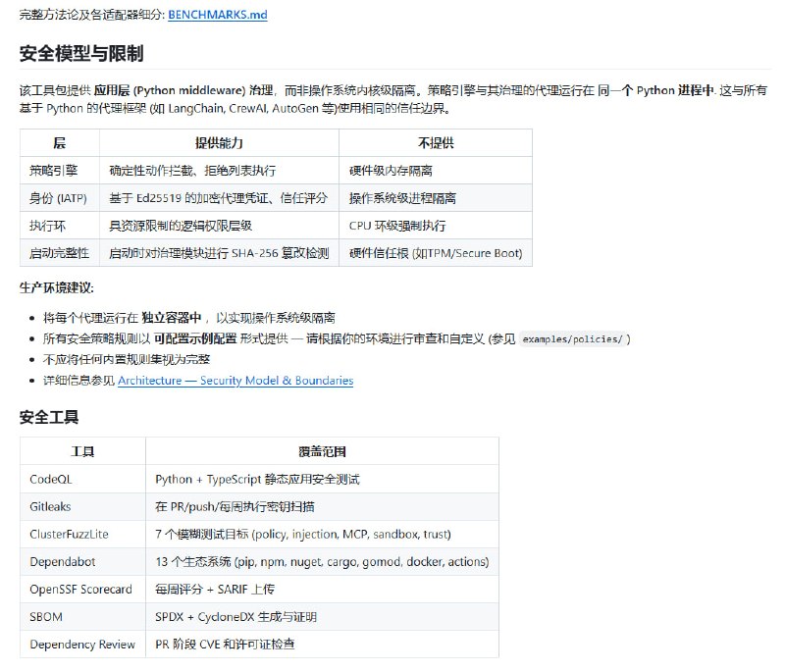Select the 启动完整性 table cell
Viewport: 785px width, 672px height.
[60, 253]
